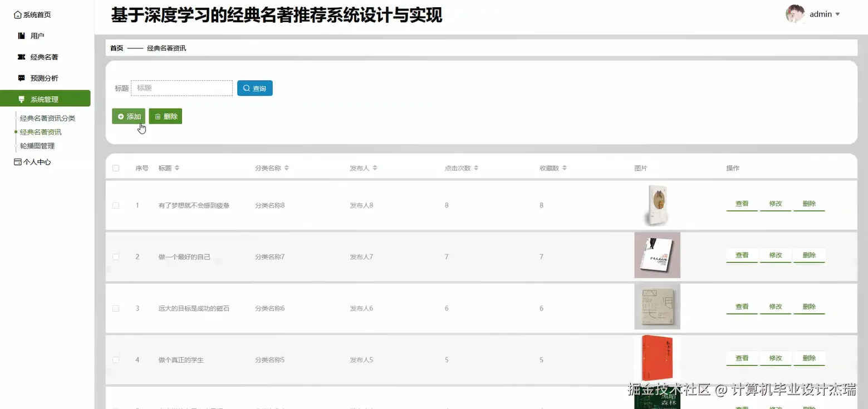
Task: Click the 经典名著 sidebar icon
Action: [x=22, y=57]
